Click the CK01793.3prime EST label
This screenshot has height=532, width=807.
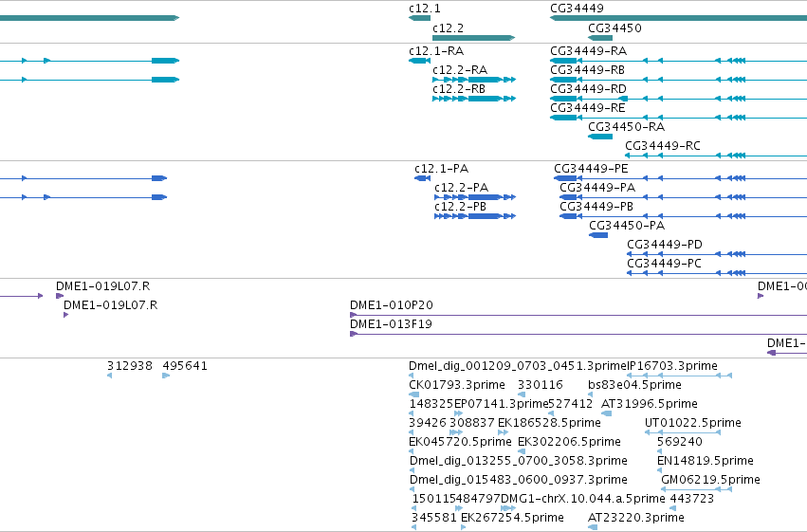click(457, 385)
